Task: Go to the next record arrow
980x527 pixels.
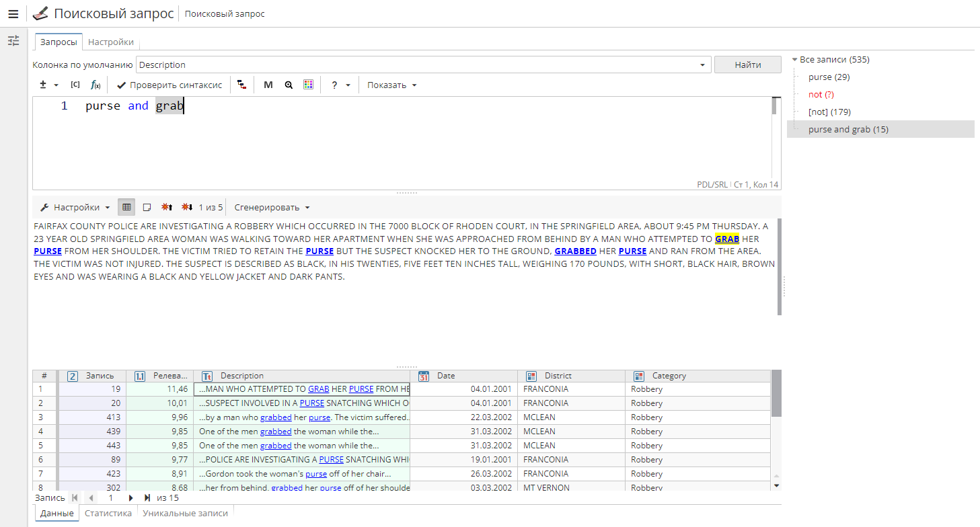Action: [x=131, y=498]
